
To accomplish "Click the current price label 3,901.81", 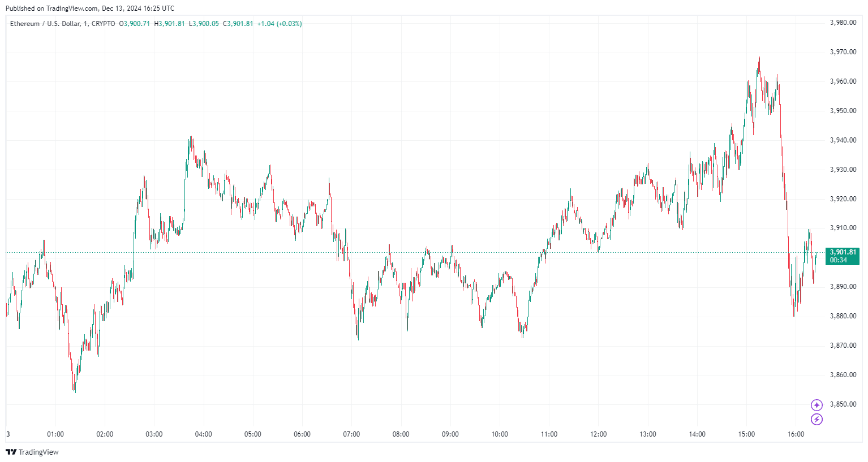I will point(843,252).
